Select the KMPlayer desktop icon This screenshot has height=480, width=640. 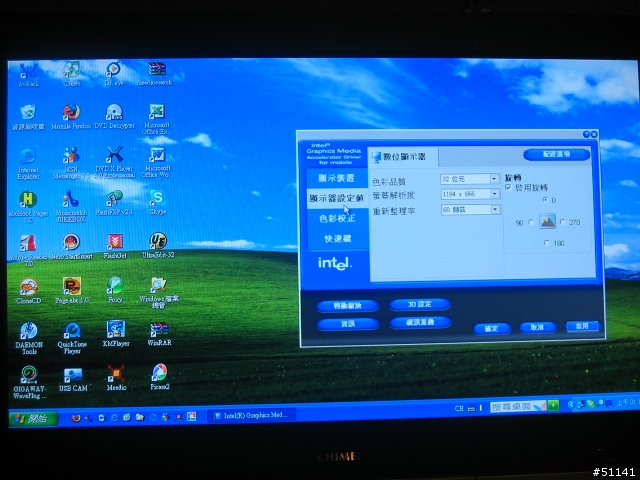click(116, 334)
